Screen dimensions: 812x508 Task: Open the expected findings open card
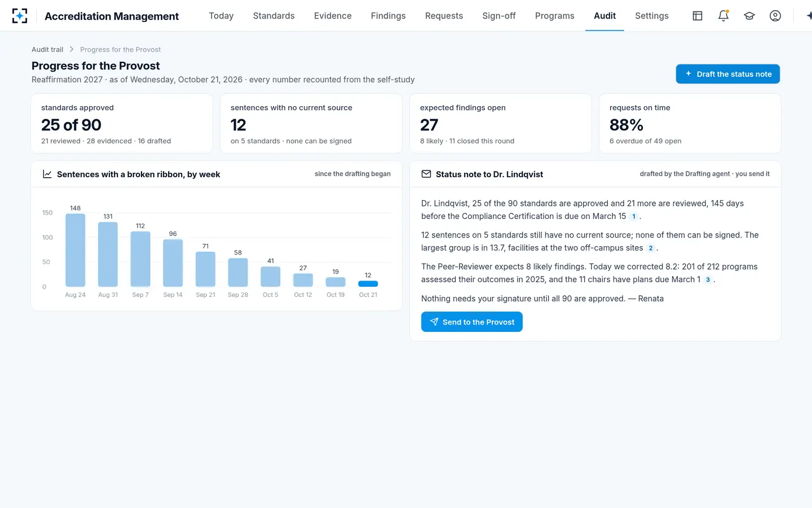(x=501, y=124)
